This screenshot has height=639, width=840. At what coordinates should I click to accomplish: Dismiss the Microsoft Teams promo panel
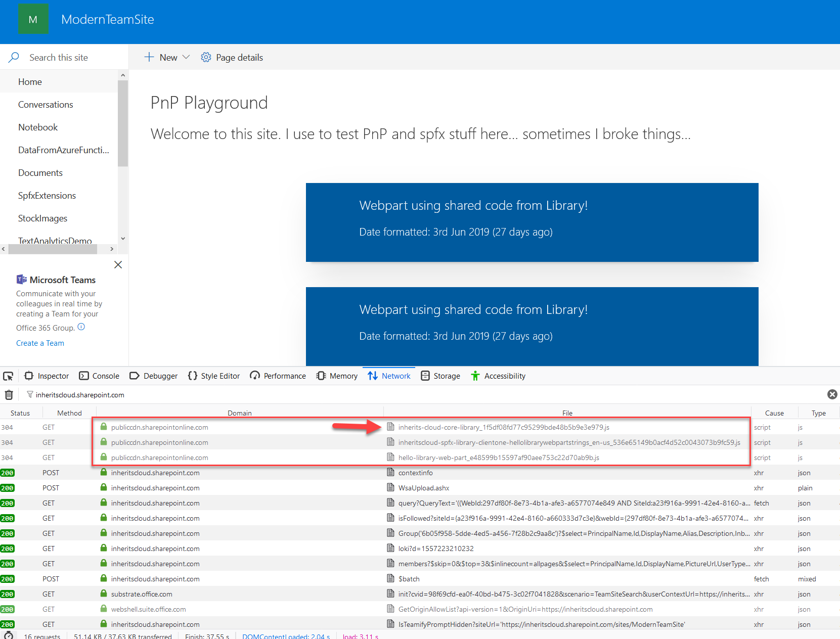tap(118, 265)
